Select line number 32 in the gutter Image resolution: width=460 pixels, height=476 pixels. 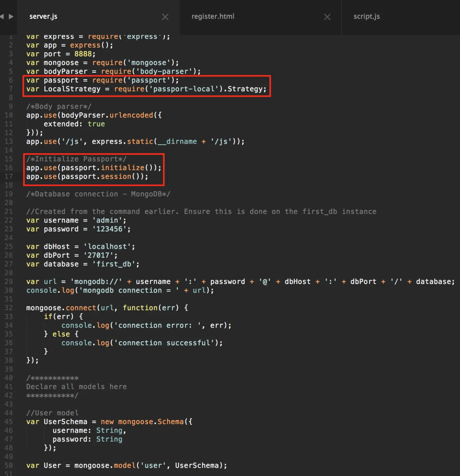tap(9, 308)
